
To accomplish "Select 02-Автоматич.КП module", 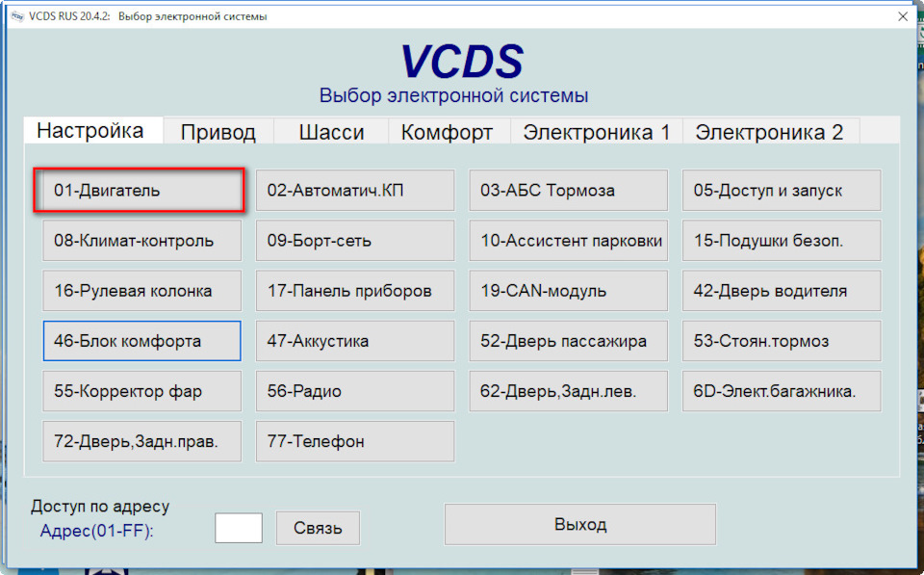I will click(x=354, y=190).
